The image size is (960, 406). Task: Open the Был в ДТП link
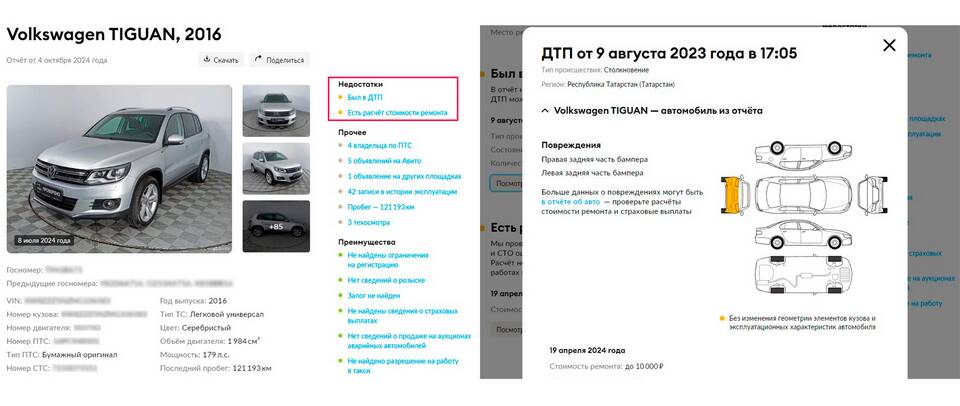[365, 97]
